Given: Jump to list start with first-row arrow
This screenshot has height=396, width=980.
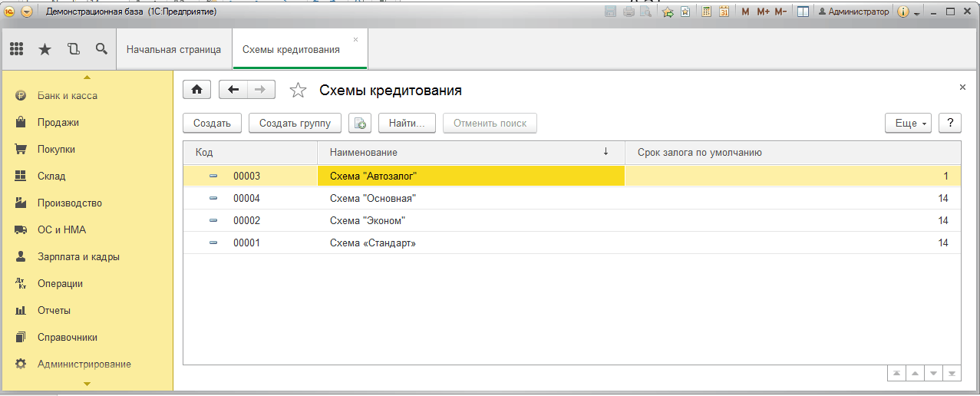Looking at the screenshot, I should pyautogui.click(x=896, y=373).
